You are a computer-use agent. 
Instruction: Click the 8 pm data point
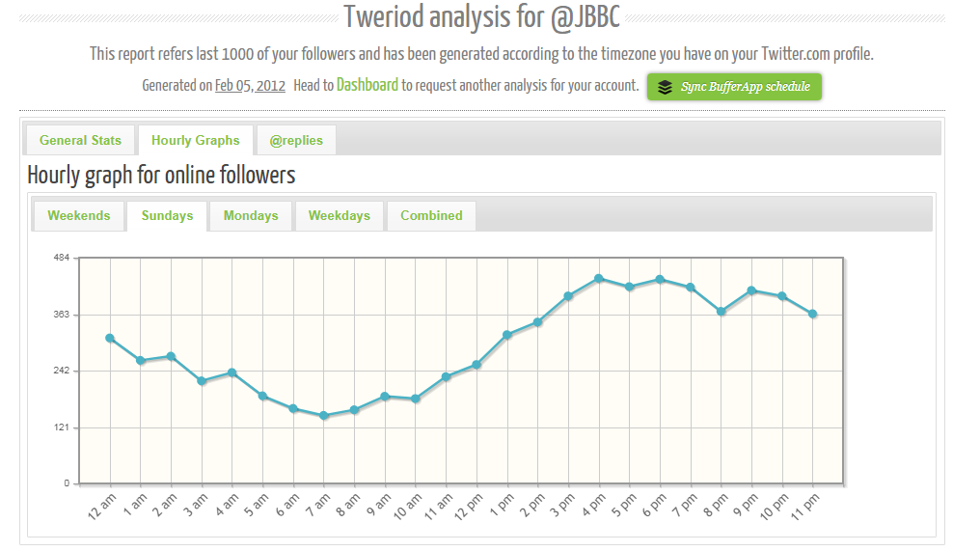[721, 312]
